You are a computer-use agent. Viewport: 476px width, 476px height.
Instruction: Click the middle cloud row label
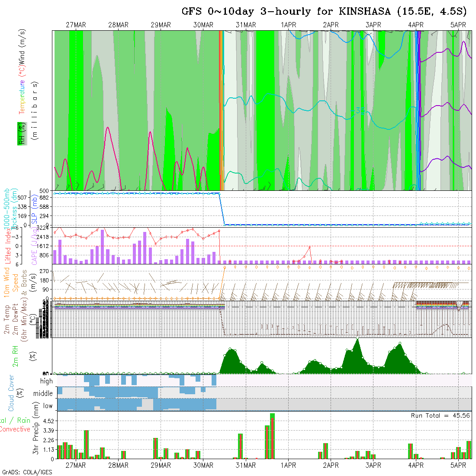click(x=43, y=393)
